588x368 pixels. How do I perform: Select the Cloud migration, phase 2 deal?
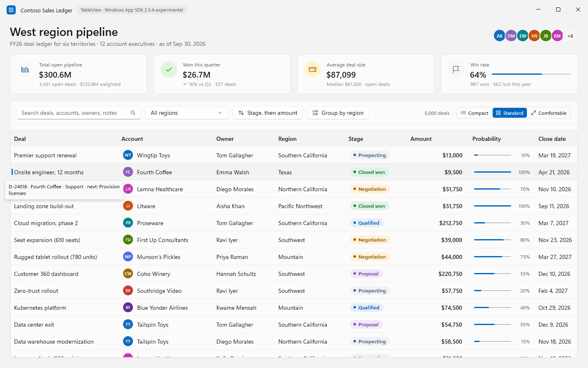[x=46, y=223]
